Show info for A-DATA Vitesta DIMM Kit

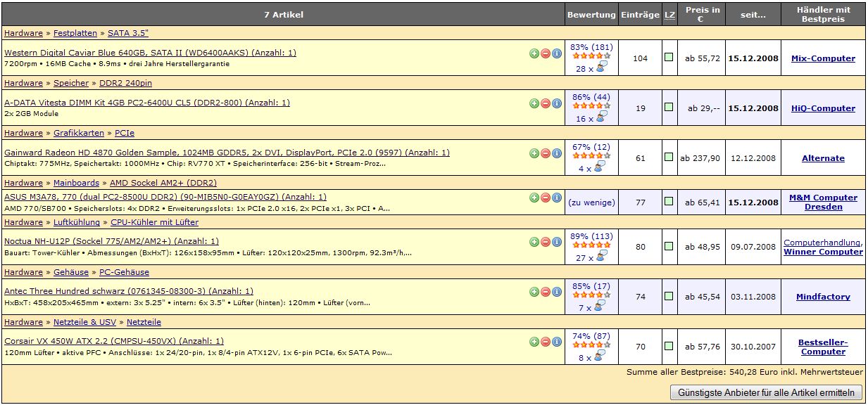tap(557, 103)
